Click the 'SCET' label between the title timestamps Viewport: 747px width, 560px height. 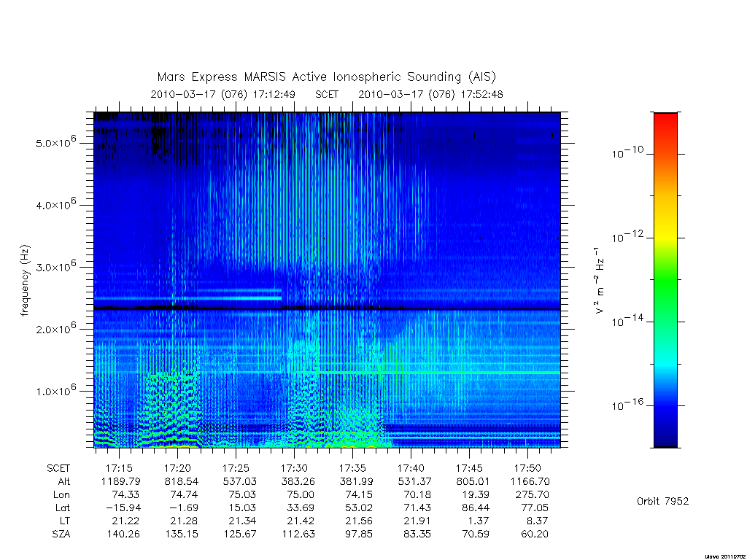[327, 94]
